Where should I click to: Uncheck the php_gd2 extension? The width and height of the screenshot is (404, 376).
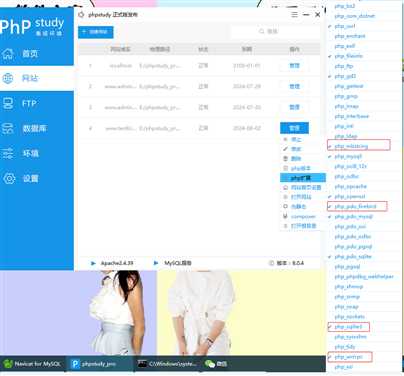345,76
